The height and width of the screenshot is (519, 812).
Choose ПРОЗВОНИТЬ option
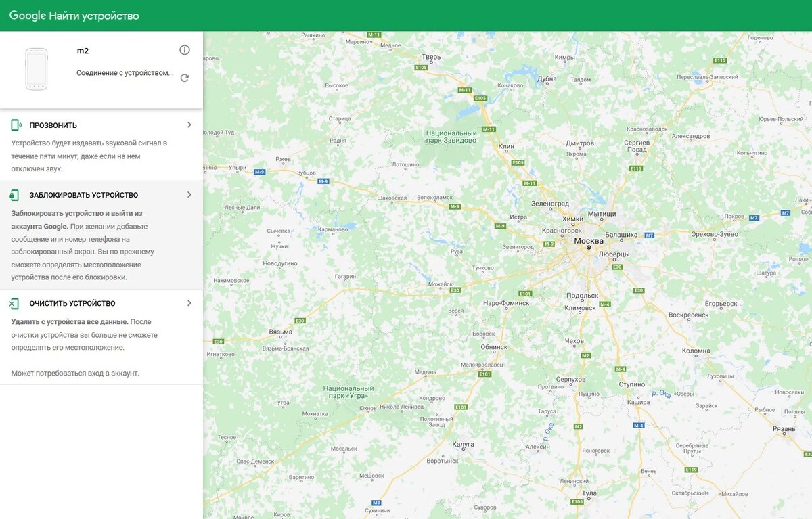click(101, 145)
